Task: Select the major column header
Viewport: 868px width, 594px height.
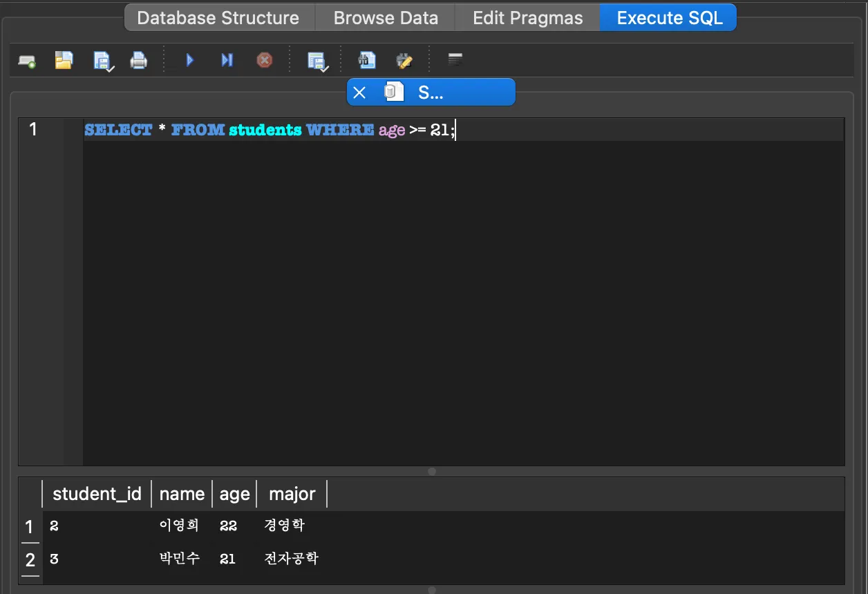Action: pyautogui.click(x=292, y=494)
